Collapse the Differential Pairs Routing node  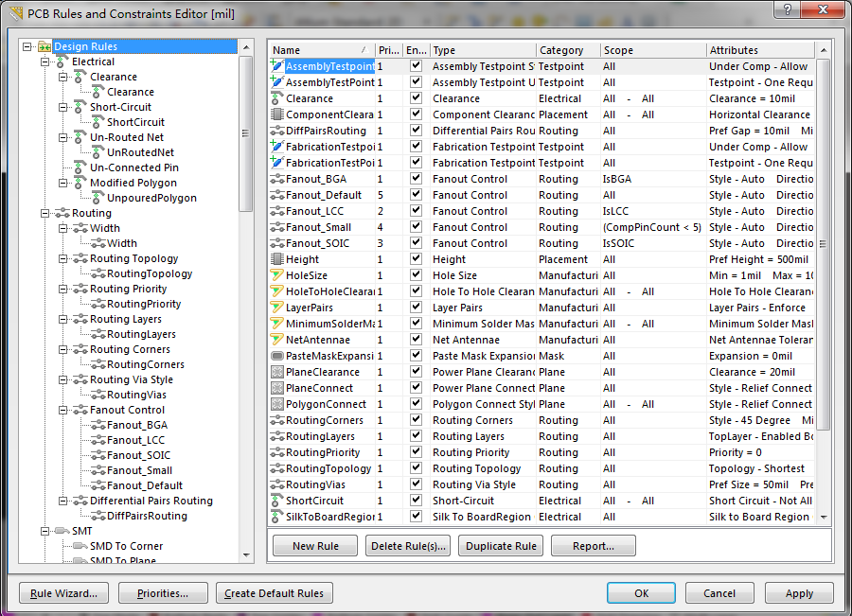click(62, 501)
